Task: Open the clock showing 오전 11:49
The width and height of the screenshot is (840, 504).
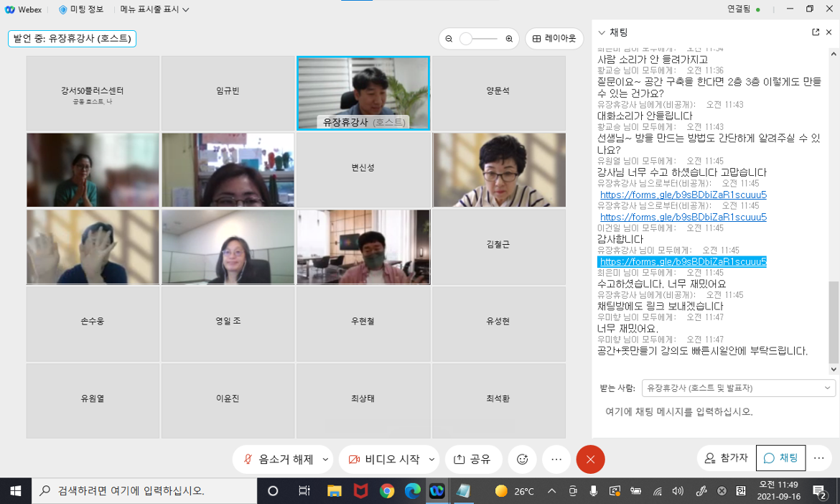Action: point(778,490)
